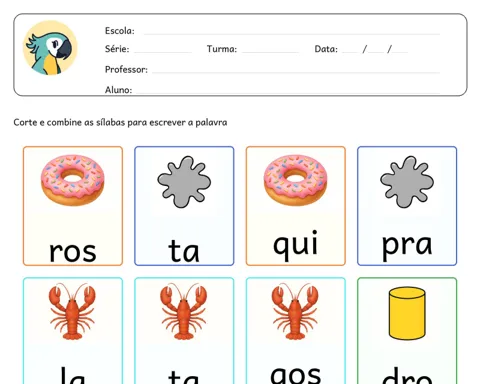Click the 'pra' syllable text
Screen dimensions: 480x384
coord(407,246)
